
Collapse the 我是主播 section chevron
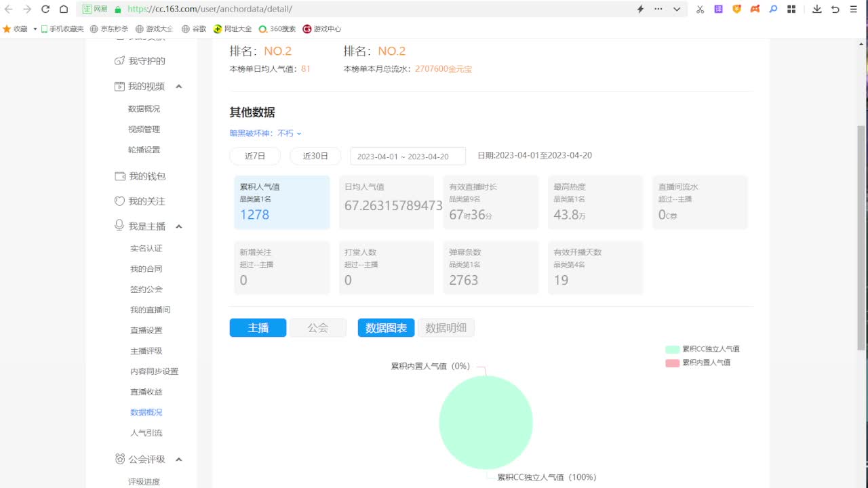(x=179, y=226)
